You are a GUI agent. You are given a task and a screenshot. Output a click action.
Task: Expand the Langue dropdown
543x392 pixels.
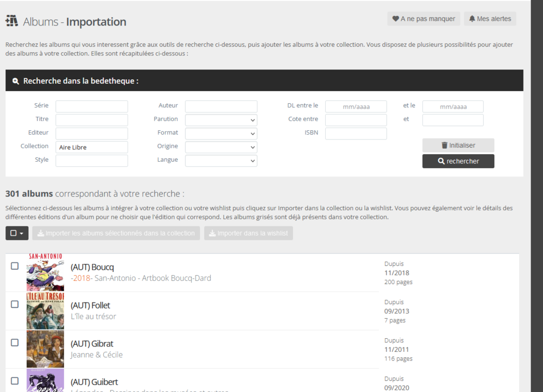coord(221,161)
